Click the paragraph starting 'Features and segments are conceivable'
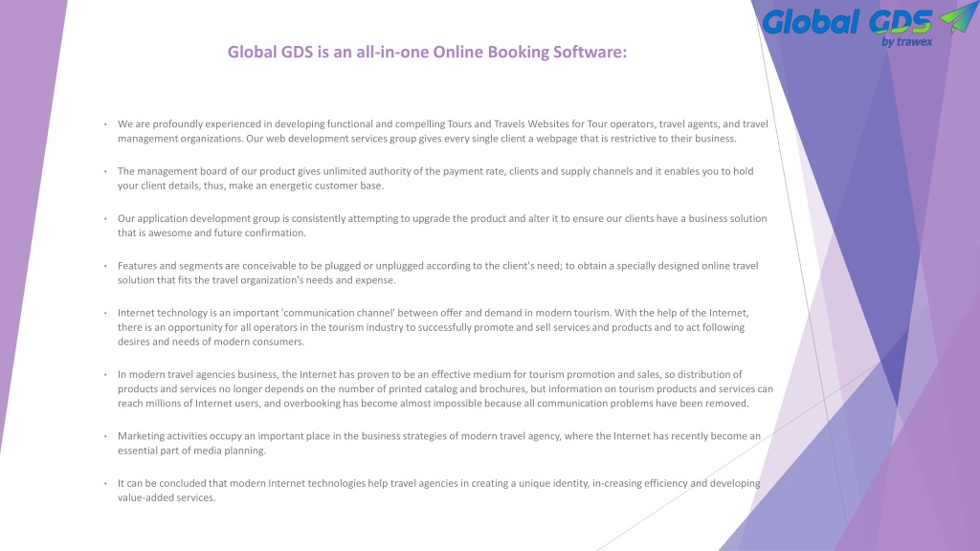This screenshot has width=980, height=551. (x=437, y=273)
